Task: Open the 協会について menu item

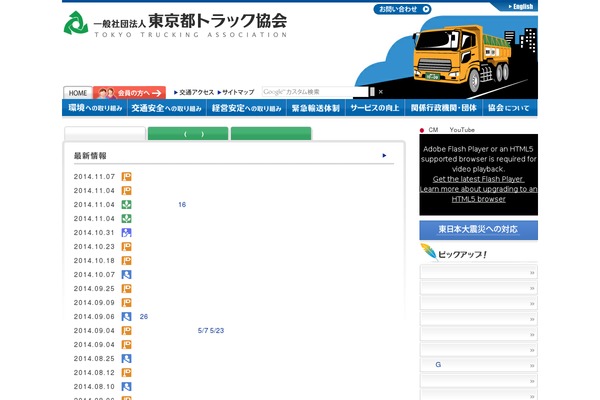Action: click(510, 108)
